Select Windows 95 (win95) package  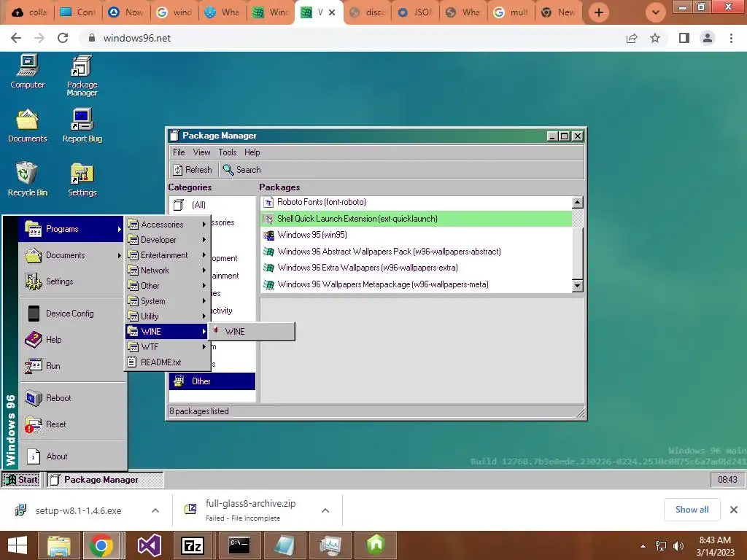(416, 235)
